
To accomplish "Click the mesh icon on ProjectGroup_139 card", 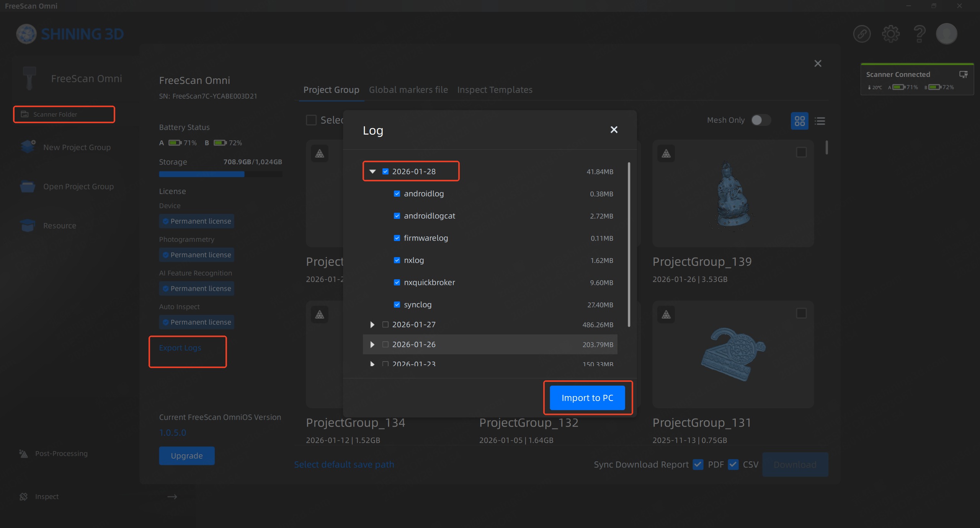I will (x=666, y=153).
